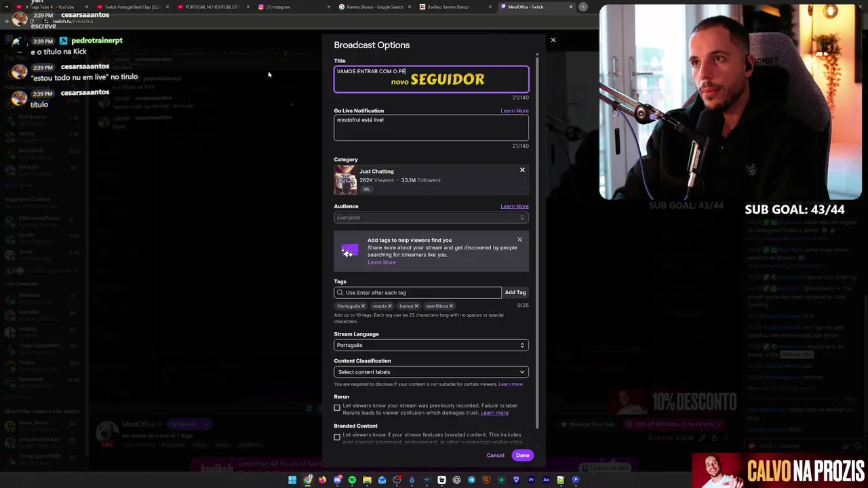Open a new browser tab
Screen dimensions: 868x488
583,7
